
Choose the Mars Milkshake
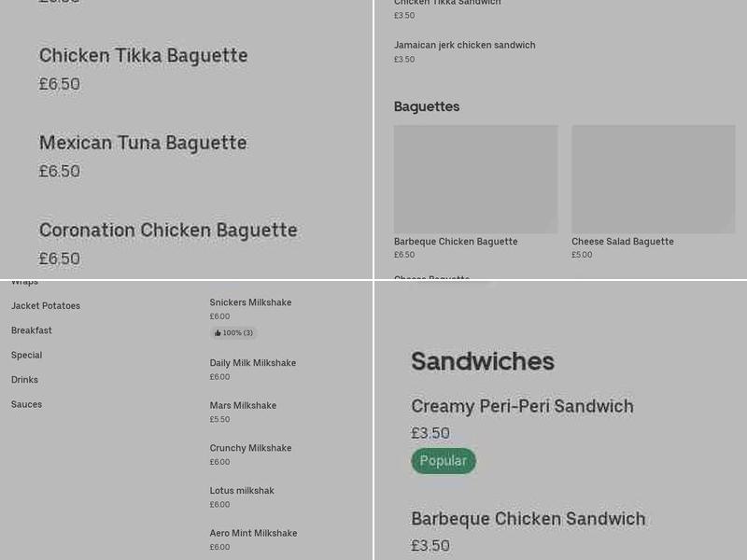point(243,405)
